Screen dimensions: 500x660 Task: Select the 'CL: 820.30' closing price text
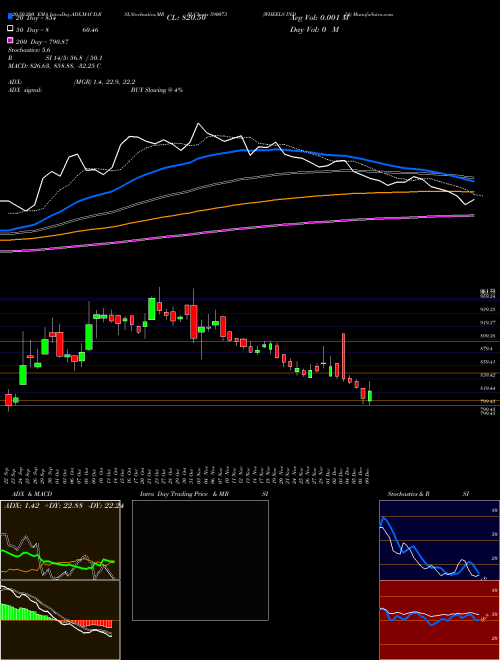pyautogui.click(x=186, y=18)
